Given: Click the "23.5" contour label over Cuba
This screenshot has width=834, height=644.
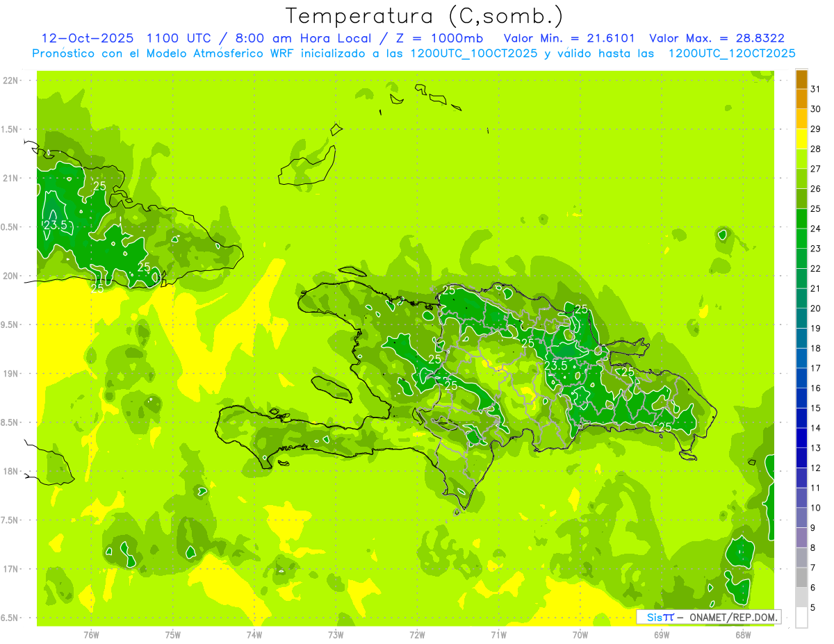Looking at the screenshot, I should coord(55,225).
